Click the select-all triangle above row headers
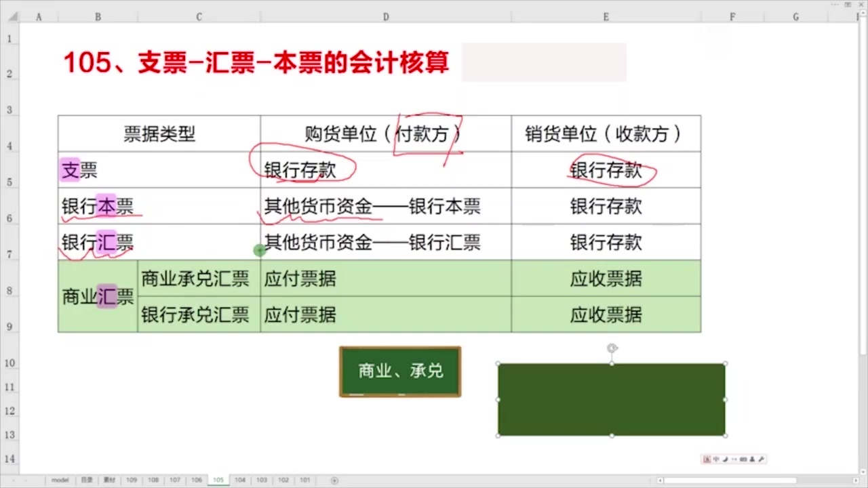This screenshot has width=868, height=488. [x=12, y=16]
